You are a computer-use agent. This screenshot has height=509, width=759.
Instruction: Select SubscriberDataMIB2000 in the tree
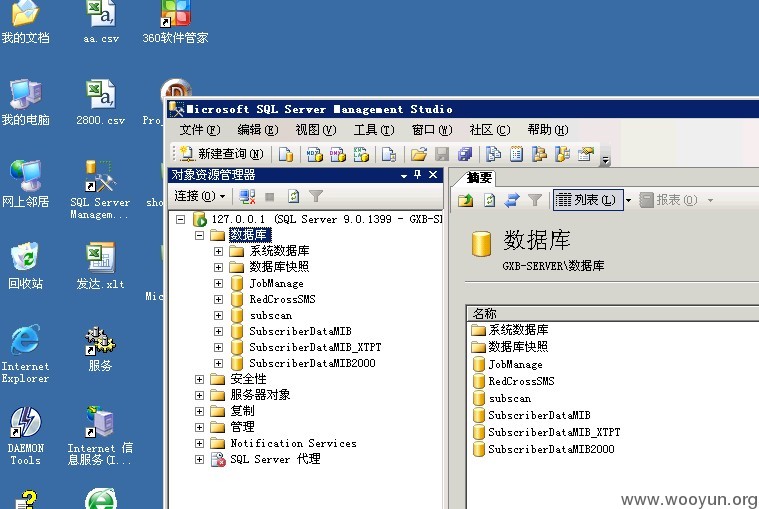pyautogui.click(x=312, y=363)
